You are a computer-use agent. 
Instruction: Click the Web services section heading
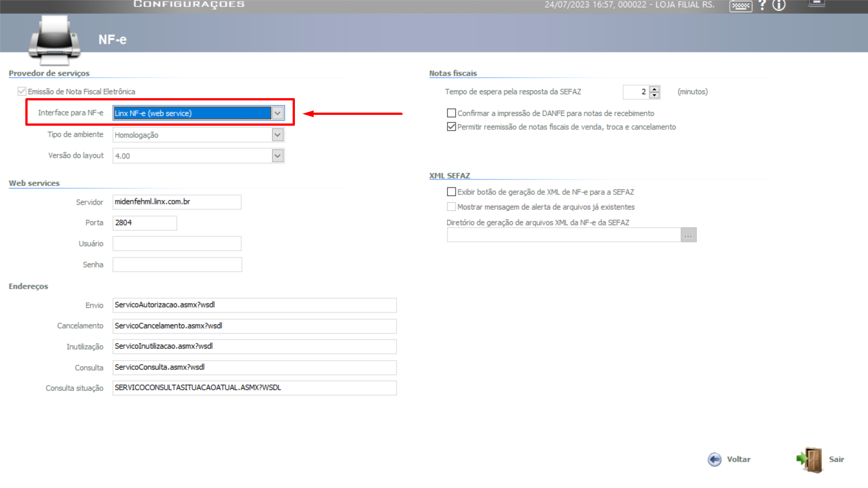(34, 183)
